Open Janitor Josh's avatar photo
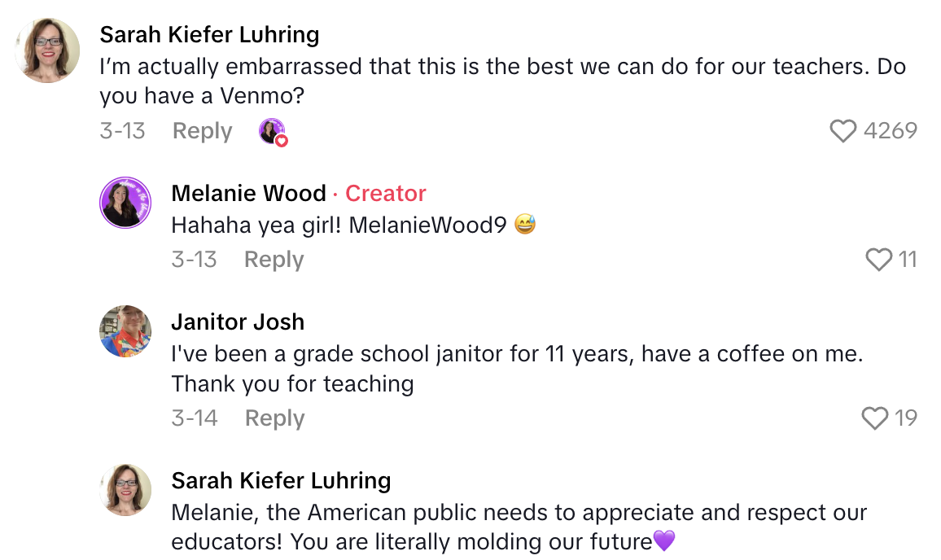 coord(125,330)
